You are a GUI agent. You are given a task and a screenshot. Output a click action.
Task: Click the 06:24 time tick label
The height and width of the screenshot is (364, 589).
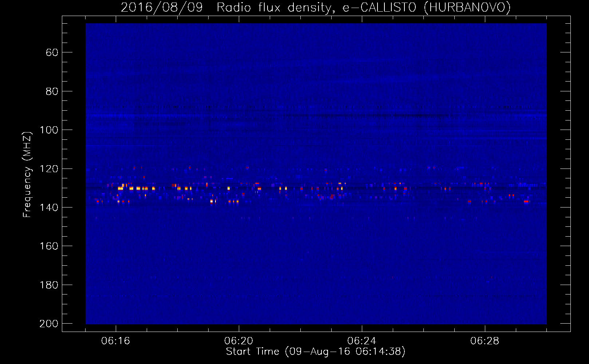pos(362,341)
